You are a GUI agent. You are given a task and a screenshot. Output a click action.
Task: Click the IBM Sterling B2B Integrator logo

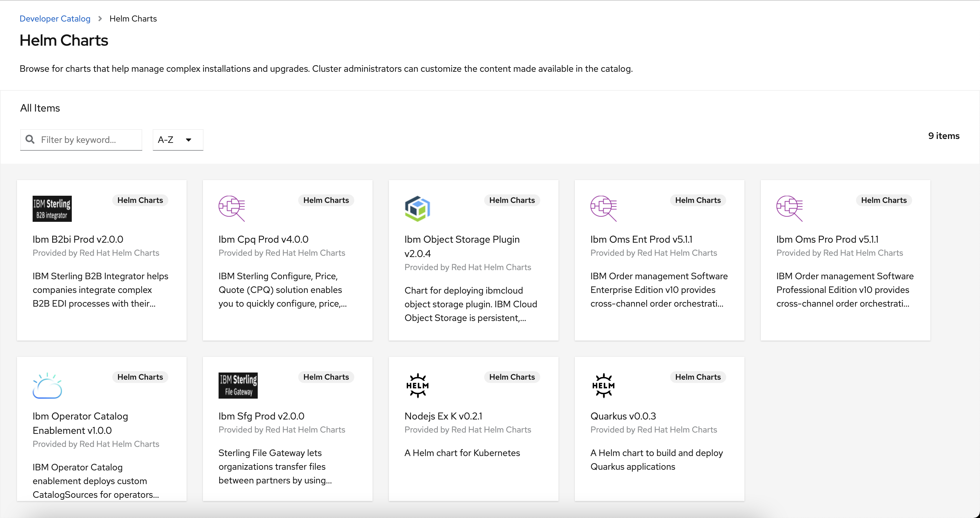pos(52,208)
